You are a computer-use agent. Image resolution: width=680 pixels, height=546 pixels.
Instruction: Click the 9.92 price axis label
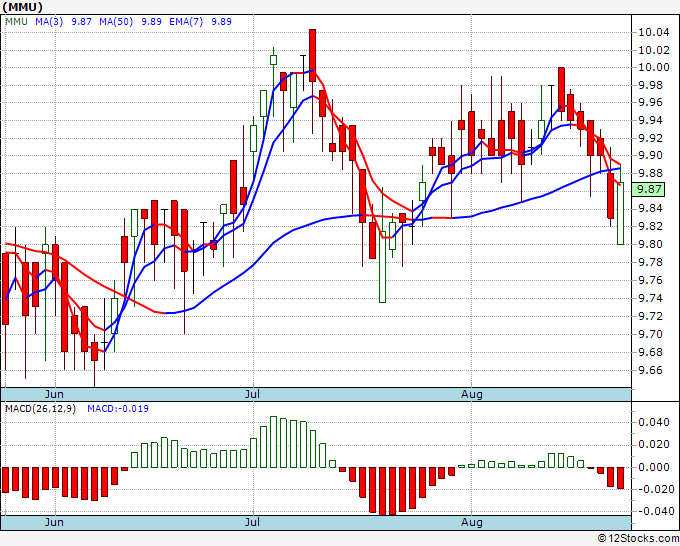(x=650, y=138)
